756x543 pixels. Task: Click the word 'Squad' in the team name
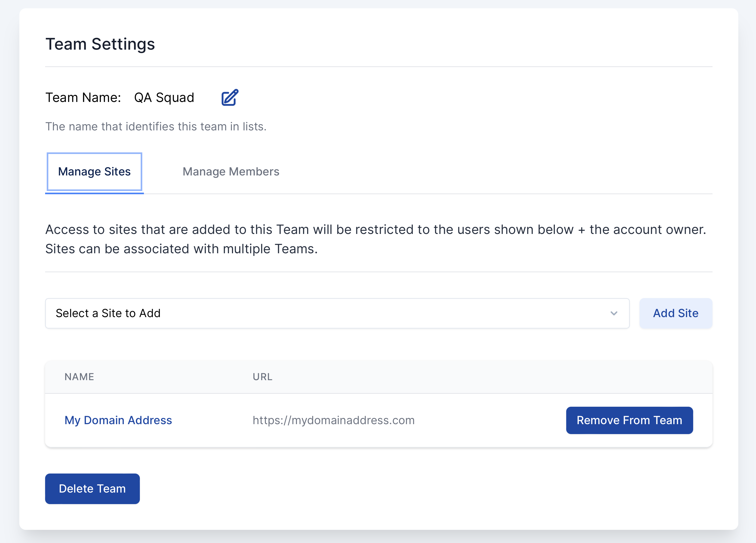coord(175,98)
